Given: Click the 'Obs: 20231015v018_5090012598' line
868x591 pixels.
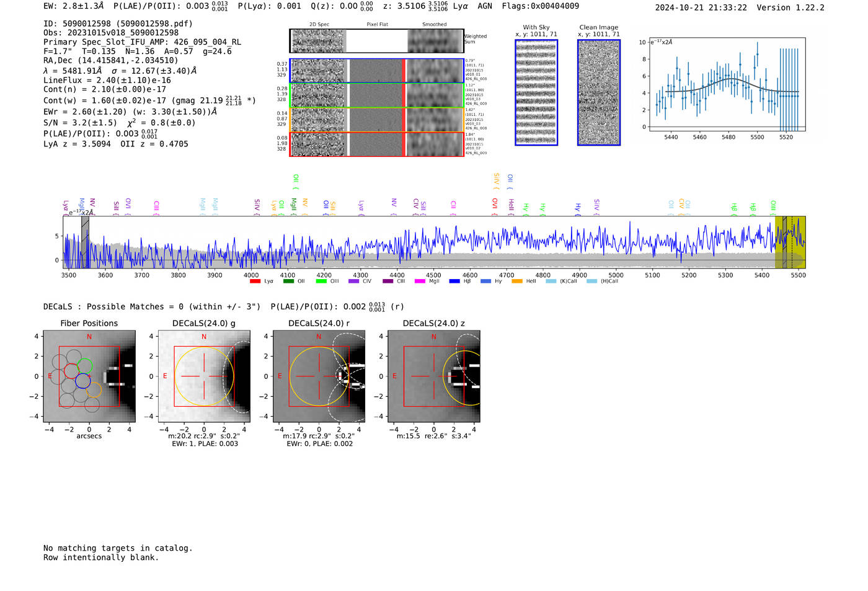Looking at the screenshot, I should point(111,32).
